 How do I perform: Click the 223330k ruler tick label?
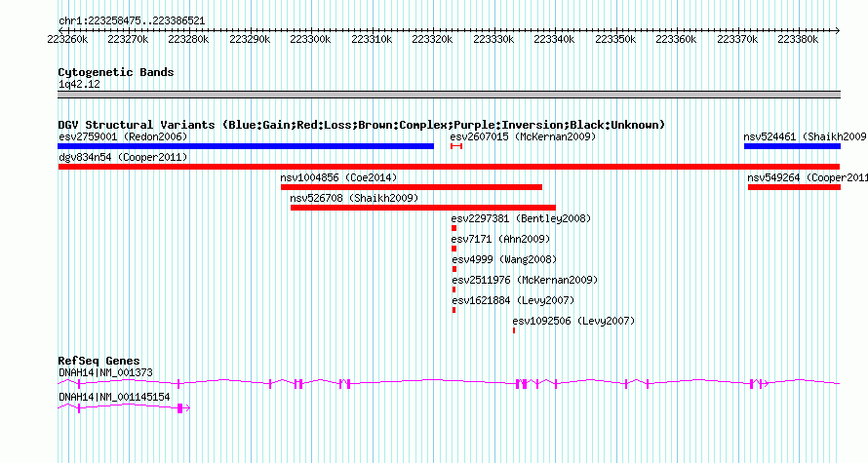click(x=493, y=39)
